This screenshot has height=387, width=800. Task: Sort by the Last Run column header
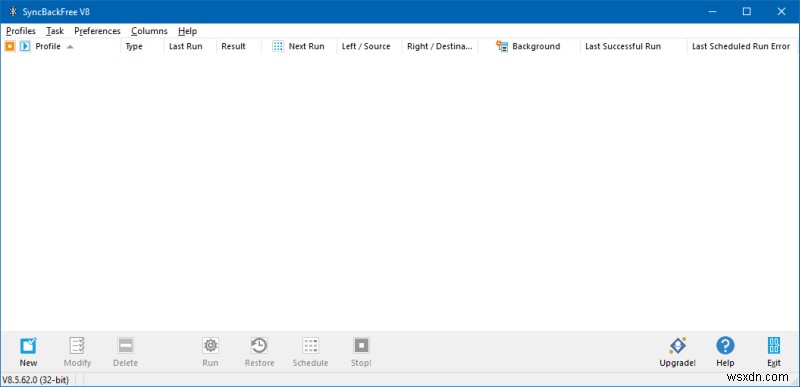(x=186, y=46)
